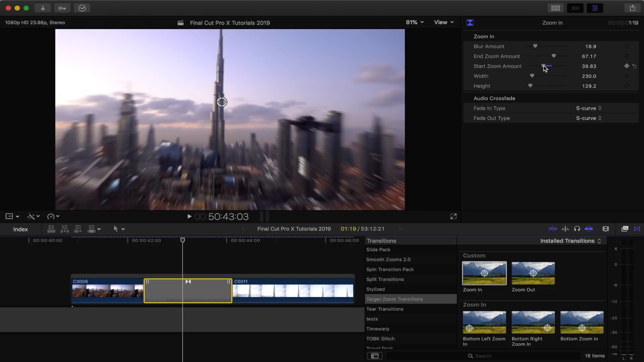Show the Browser grid icon
The height and width of the screenshot is (362, 644).
[555, 8]
